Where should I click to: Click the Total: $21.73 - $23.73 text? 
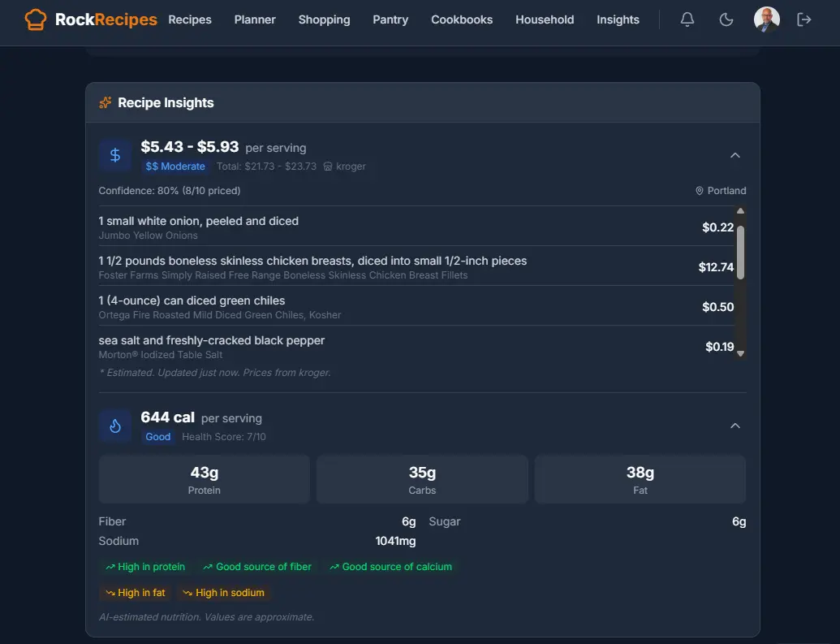click(266, 166)
